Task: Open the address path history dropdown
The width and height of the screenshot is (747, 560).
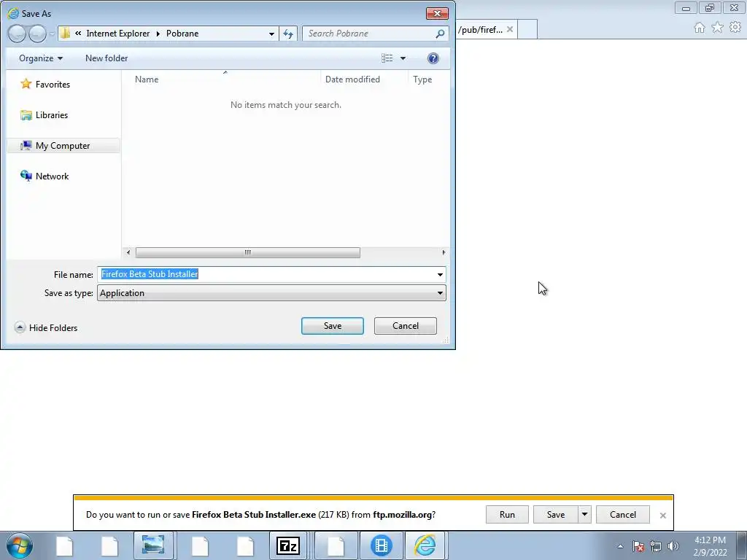Action: (271, 34)
